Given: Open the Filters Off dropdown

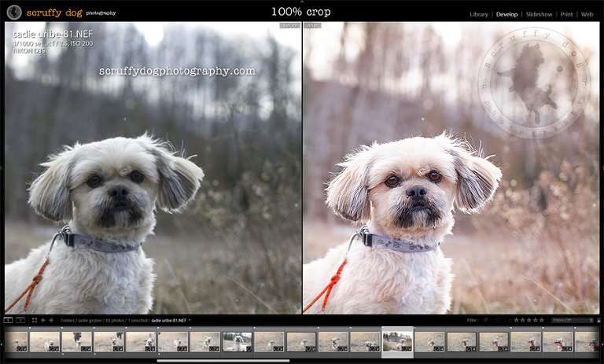Looking at the screenshot, I should [x=572, y=320].
